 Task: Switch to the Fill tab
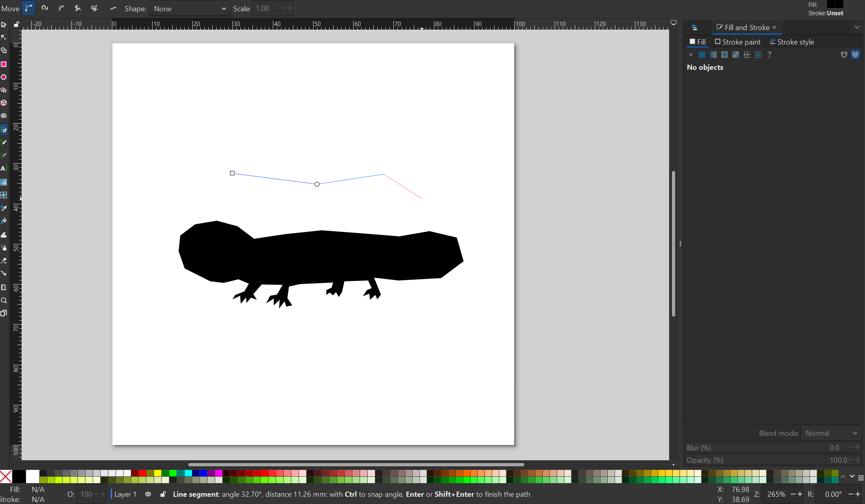coord(698,42)
